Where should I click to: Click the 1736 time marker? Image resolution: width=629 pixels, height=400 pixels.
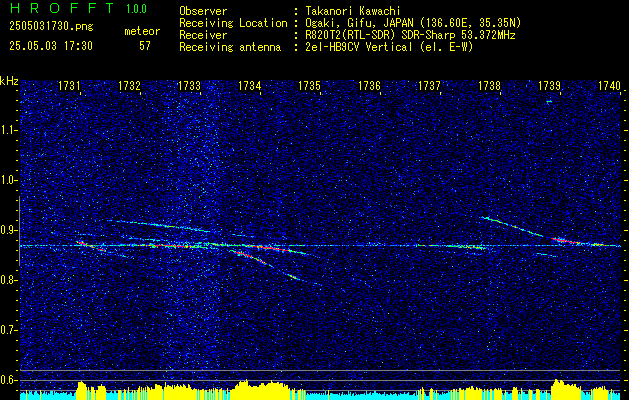point(369,86)
